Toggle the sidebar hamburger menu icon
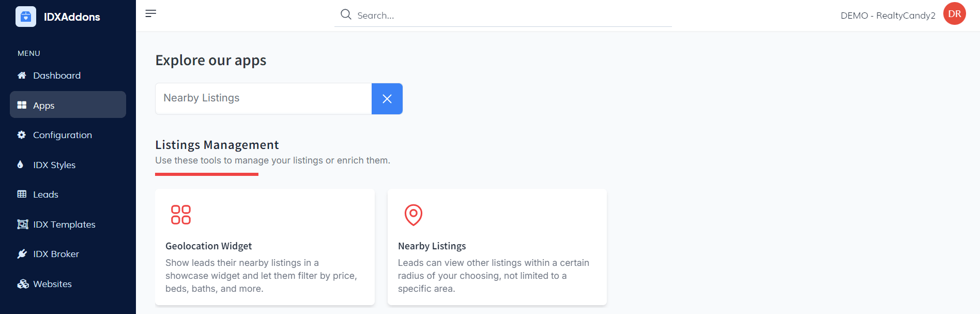 [150, 13]
